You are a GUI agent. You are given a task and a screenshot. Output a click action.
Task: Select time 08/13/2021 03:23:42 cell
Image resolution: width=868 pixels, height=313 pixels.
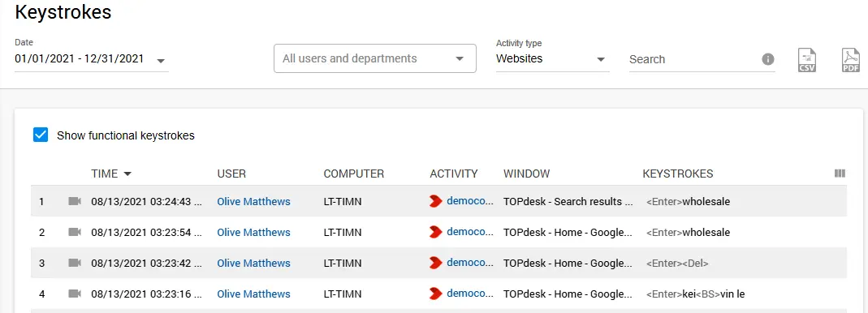tap(147, 264)
